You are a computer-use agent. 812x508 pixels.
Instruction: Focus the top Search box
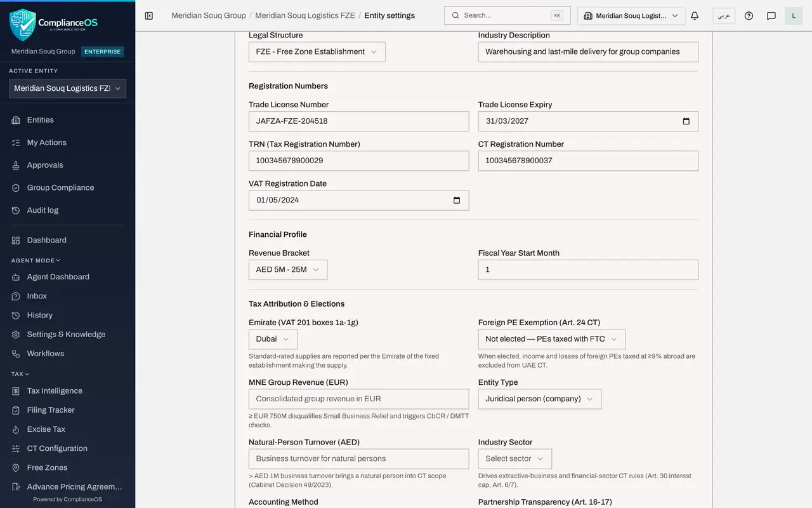coord(507,16)
